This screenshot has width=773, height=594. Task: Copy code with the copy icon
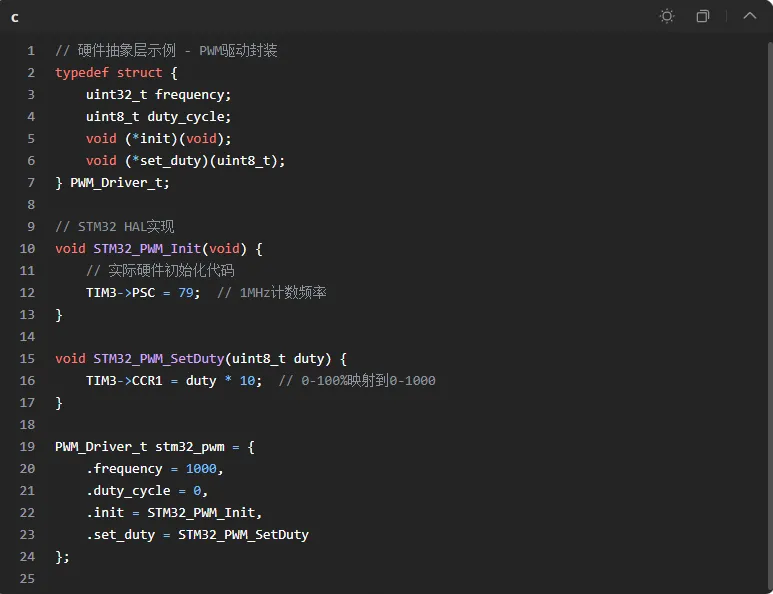[x=703, y=16]
